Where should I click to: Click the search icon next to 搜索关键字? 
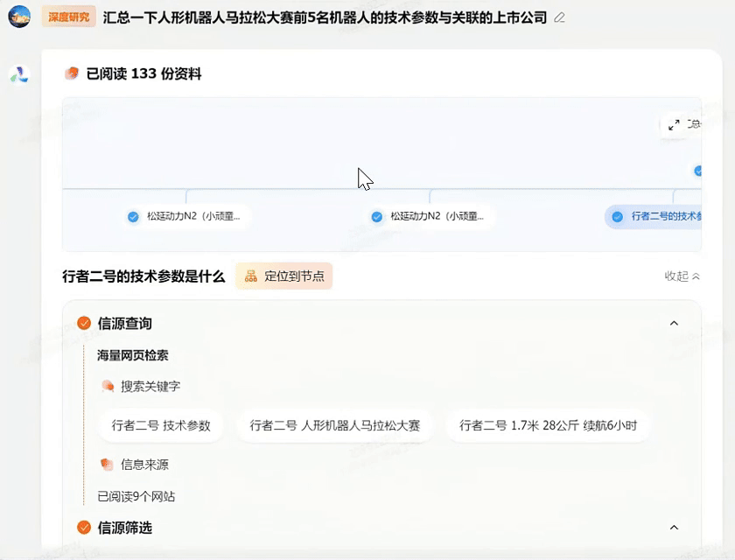pos(108,387)
